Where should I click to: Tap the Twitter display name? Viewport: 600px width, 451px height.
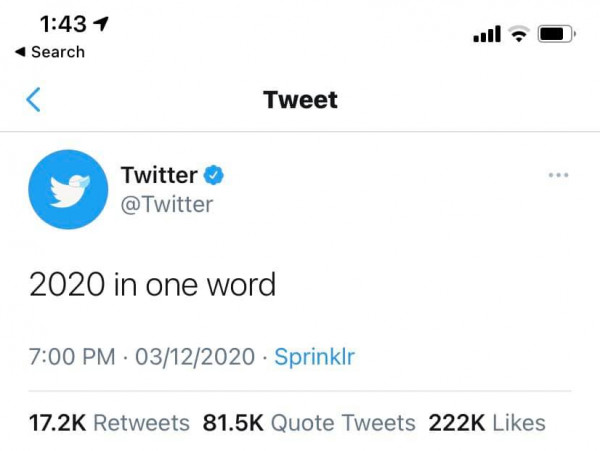(159, 175)
